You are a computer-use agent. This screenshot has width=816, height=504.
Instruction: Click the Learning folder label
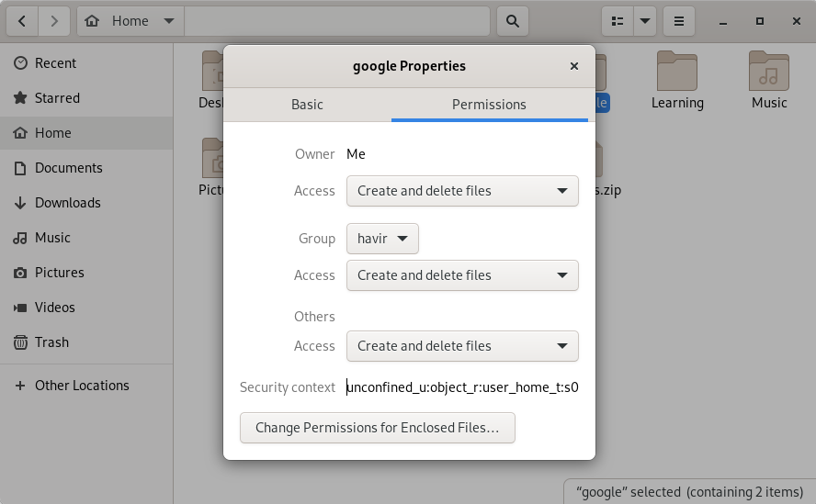coord(677,103)
